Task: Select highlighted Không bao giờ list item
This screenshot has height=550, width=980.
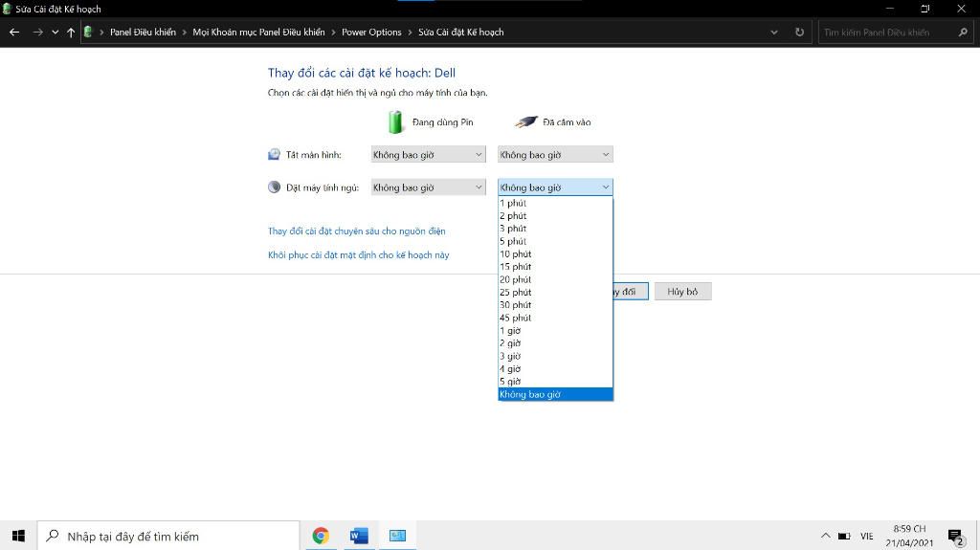Action: pyautogui.click(x=555, y=394)
